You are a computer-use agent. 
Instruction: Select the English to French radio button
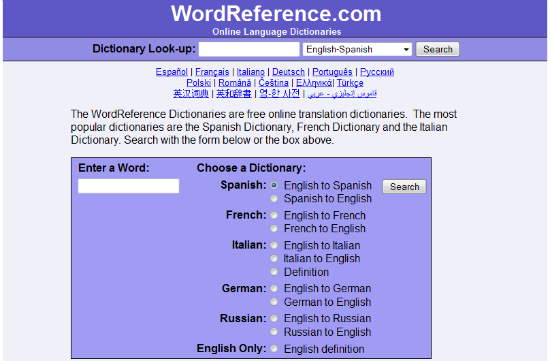(x=274, y=215)
